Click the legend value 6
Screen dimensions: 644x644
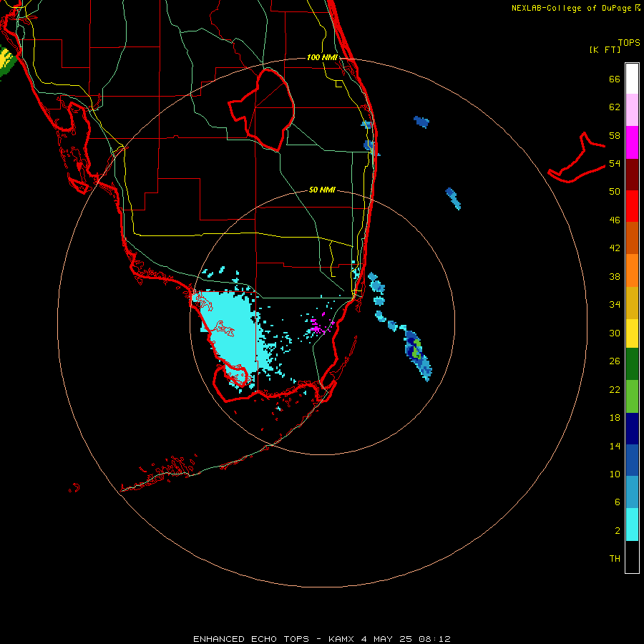pos(618,502)
